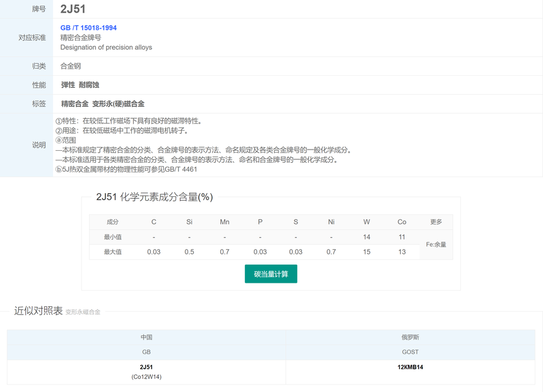Open the 精密合金 tag
The height and width of the screenshot is (392, 543).
[x=75, y=104]
